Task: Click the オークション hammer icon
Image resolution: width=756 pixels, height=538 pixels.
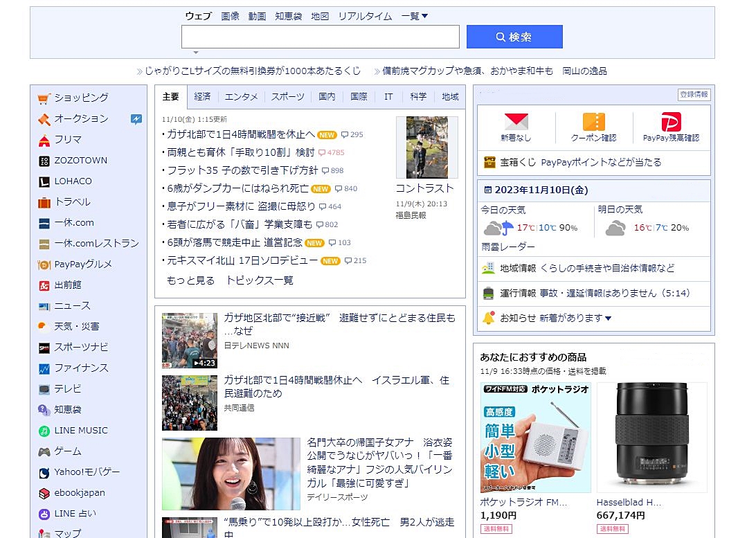Action: pos(44,119)
